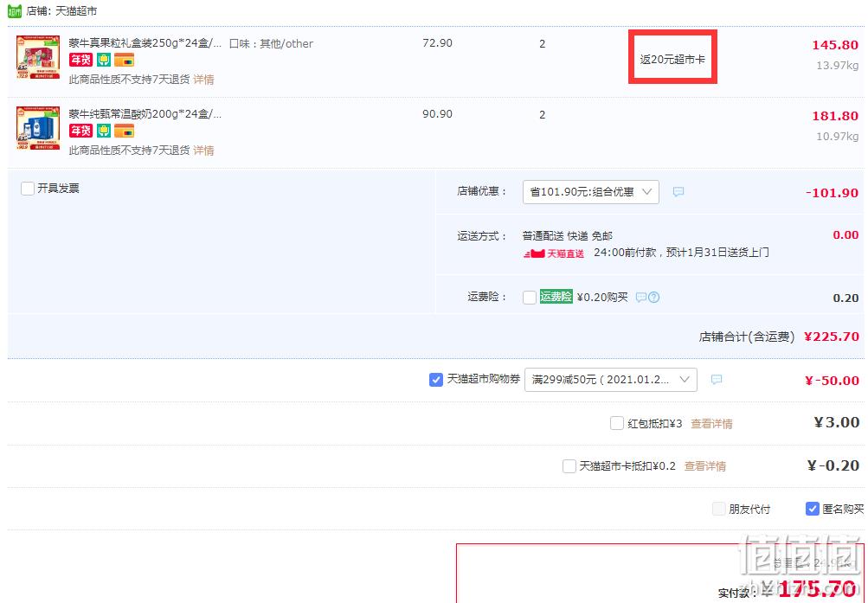Click the shipping fee 0.00
The width and height of the screenshot is (868, 603).
point(845,235)
